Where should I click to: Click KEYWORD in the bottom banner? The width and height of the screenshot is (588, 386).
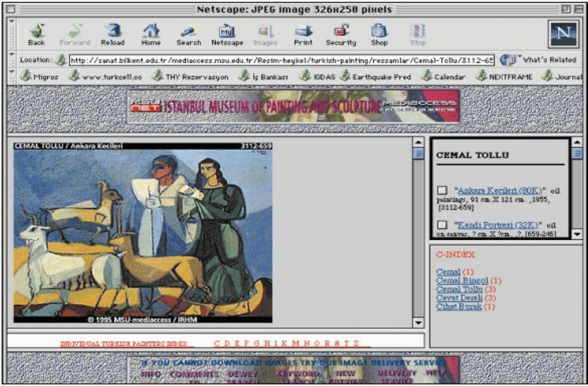pos(298,374)
